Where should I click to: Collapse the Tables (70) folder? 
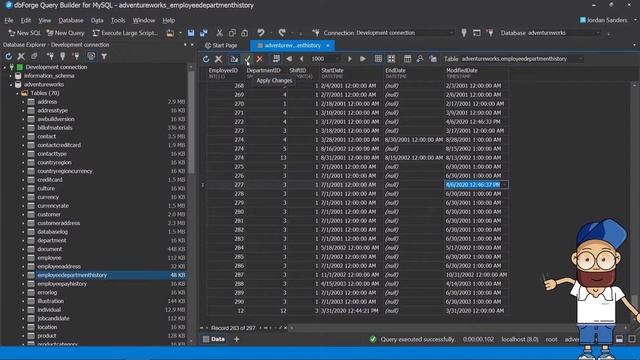[17, 93]
